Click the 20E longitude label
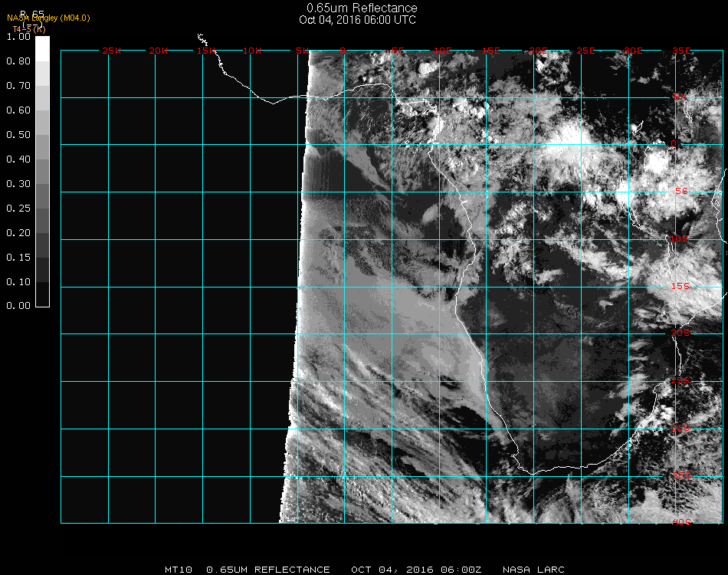The height and width of the screenshot is (575, 728). pos(538,51)
